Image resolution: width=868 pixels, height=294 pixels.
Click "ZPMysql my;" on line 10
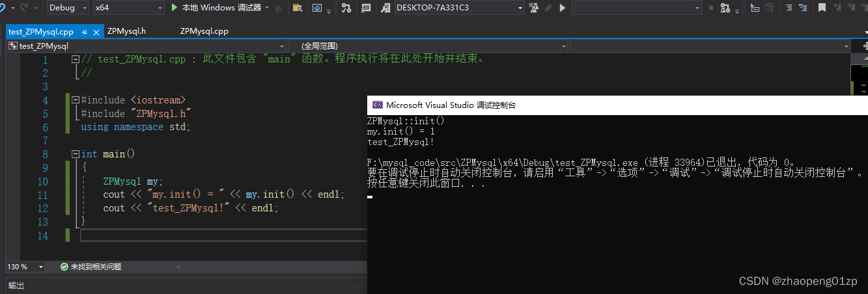pos(133,181)
